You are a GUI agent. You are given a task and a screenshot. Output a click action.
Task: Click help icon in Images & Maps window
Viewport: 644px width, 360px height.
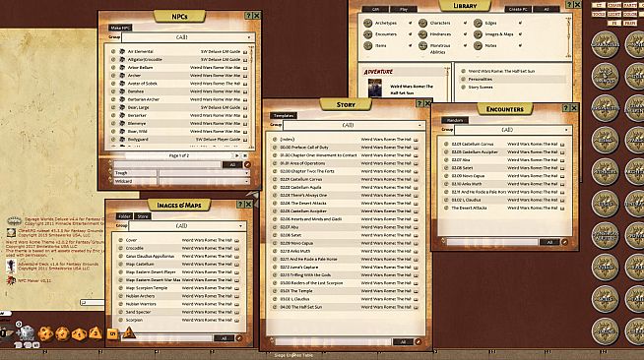[240, 205]
